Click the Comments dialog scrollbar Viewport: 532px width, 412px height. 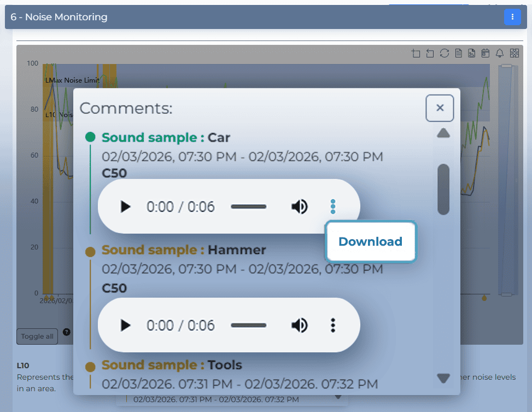443,189
